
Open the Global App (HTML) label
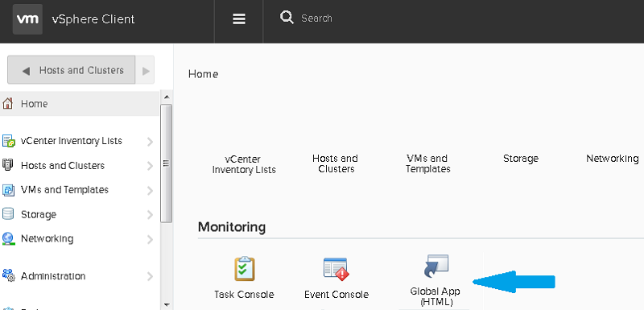click(435, 296)
